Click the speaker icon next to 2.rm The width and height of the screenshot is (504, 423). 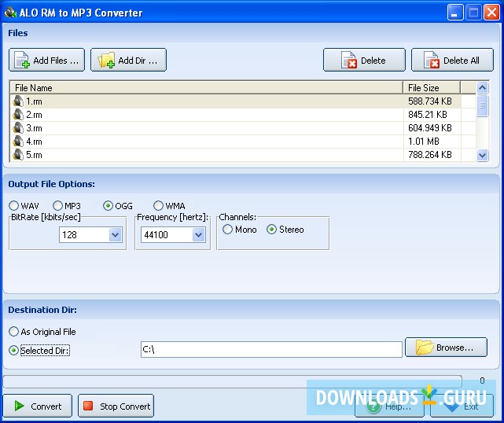(x=18, y=115)
